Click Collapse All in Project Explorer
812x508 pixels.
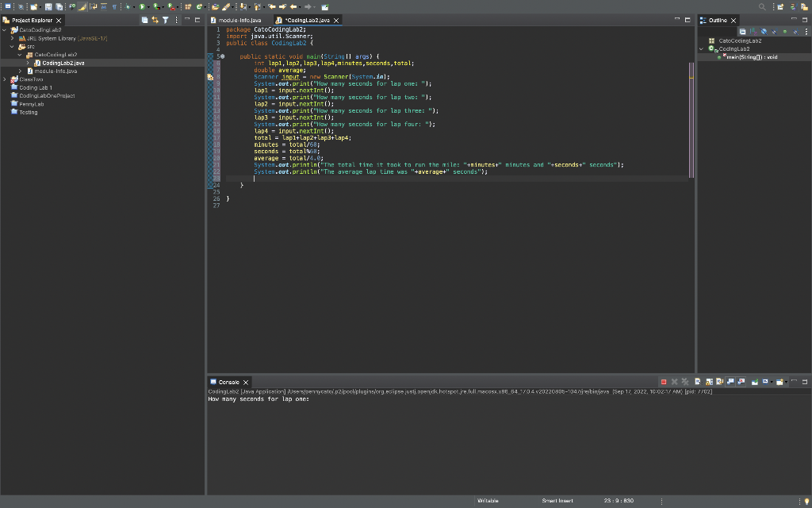coord(144,20)
